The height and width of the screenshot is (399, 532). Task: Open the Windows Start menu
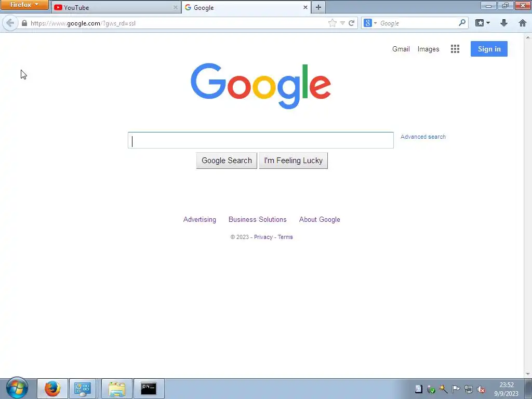(x=17, y=388)
